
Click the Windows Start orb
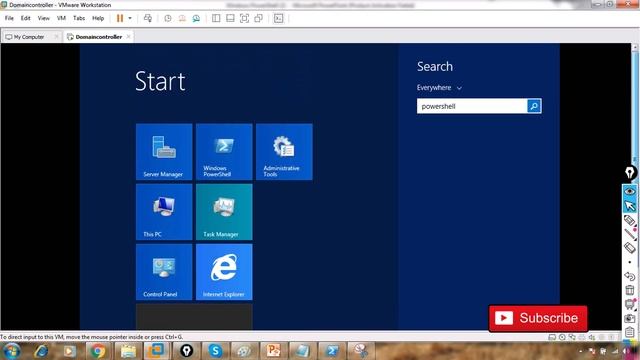coord(11,351)
